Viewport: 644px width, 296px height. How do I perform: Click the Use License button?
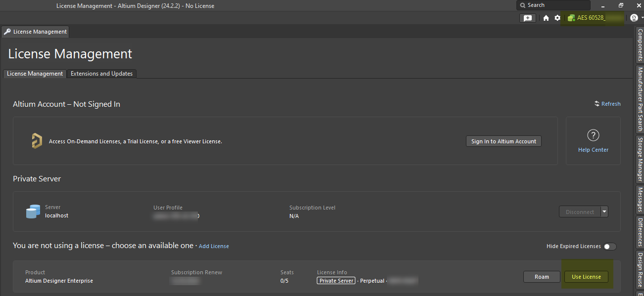586,277
